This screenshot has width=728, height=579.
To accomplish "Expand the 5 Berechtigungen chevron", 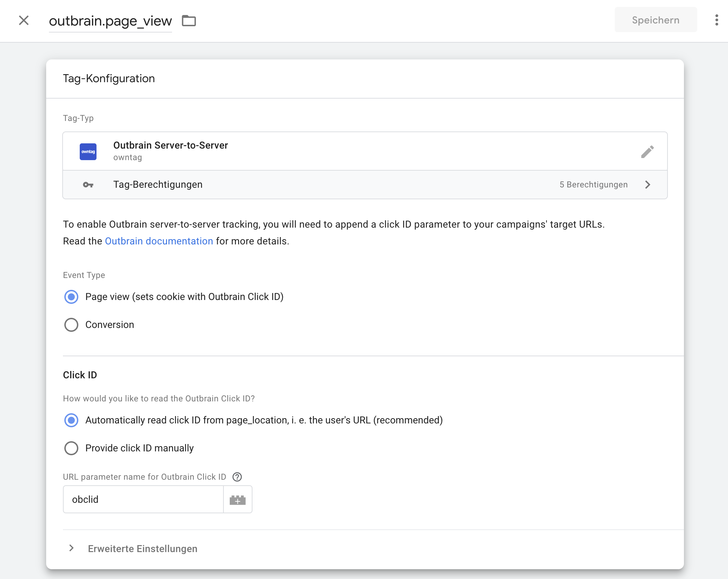I will pos(648,185).
